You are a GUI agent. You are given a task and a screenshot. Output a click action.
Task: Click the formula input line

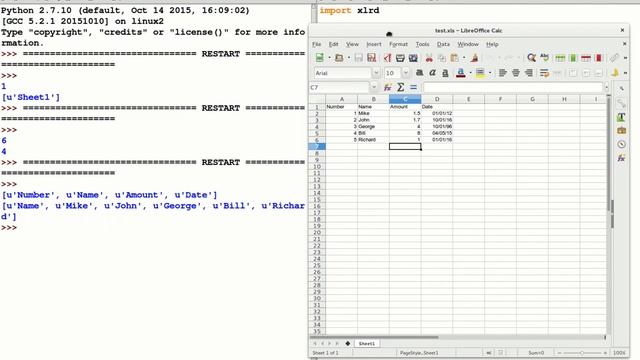[x=513, y=87]
